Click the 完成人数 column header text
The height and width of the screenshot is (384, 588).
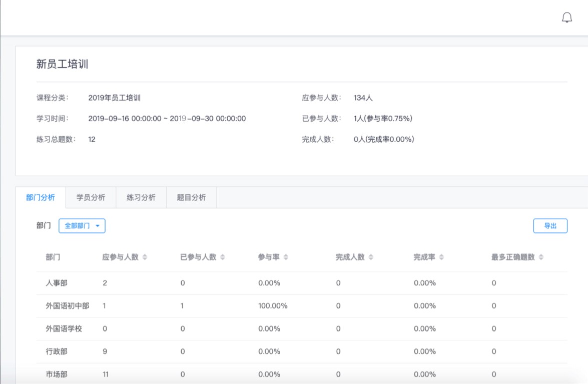(x=350, y=257)
